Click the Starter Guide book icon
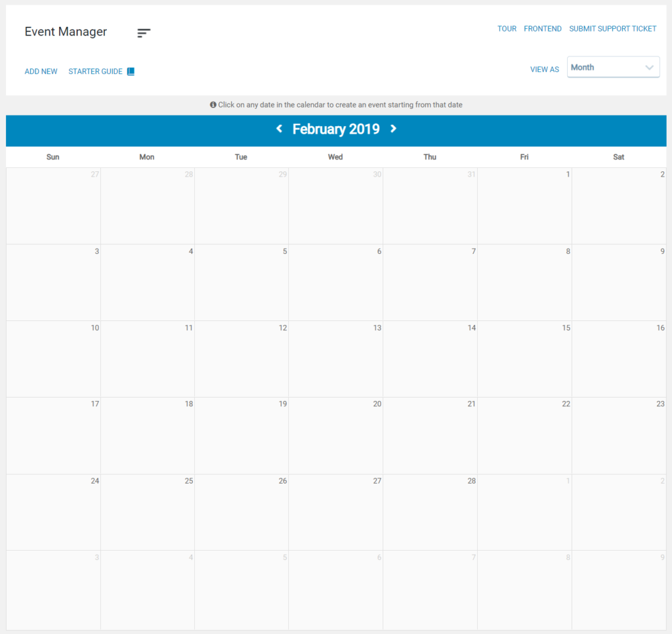The height and width of the screenshot is (634, 672). tap(131, 72)
